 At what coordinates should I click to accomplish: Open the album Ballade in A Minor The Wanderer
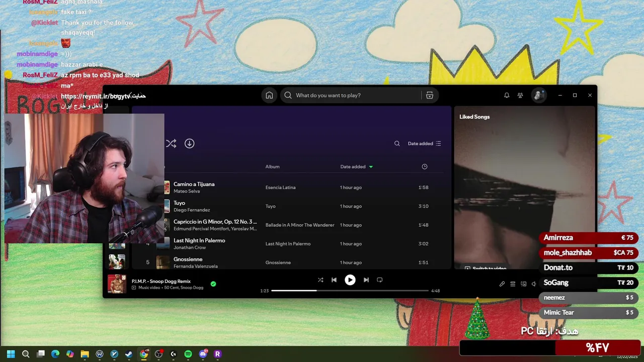[300, 225]
